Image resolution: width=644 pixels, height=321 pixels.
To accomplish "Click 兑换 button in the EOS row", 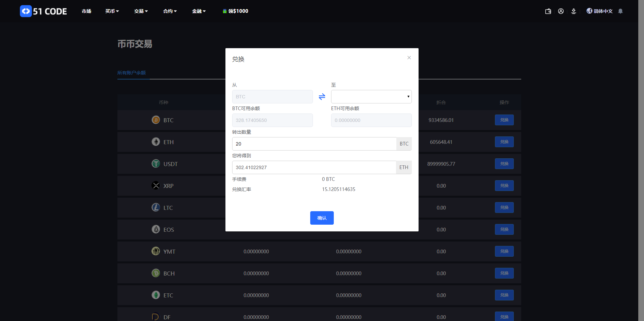I will tap(504, 229).
